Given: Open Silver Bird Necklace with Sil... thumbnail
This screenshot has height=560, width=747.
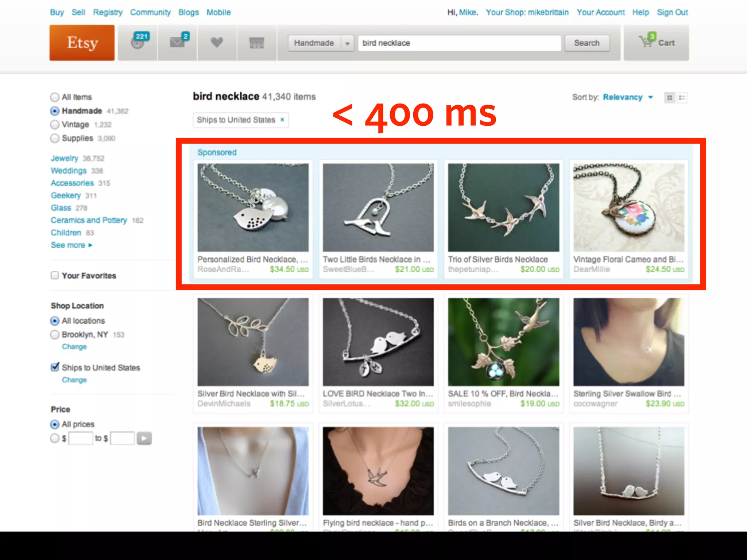Looking at the screenshot, I should tap(253, 342).
